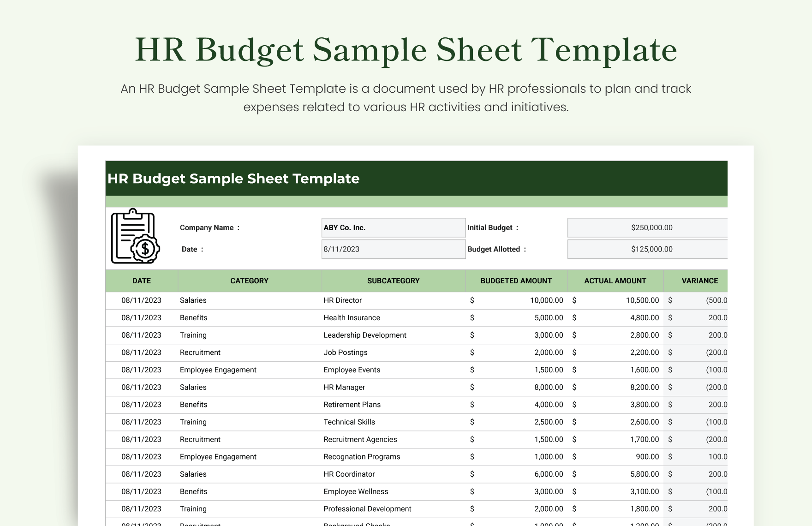Screen dimensions: 812x526
Task: Select the $250,000.00 initial budget field
Action: click(x=647, y=227)
